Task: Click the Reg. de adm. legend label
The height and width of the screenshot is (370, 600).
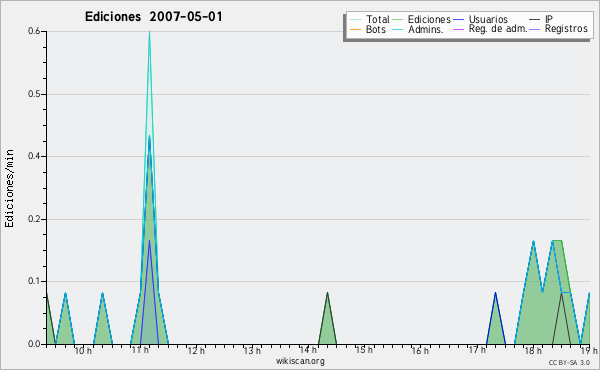Action: tap(498, 29)
